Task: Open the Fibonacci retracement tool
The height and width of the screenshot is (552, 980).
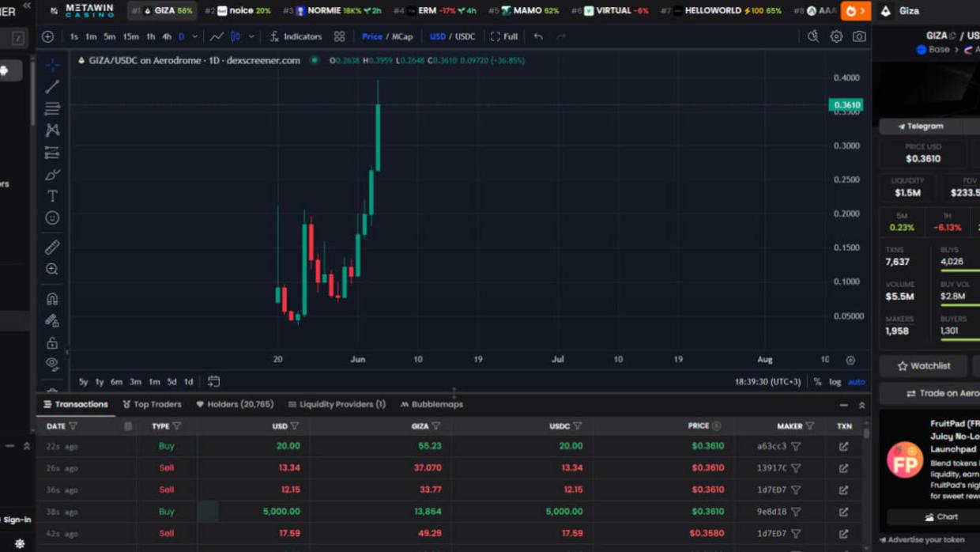Action: point(52,108)
